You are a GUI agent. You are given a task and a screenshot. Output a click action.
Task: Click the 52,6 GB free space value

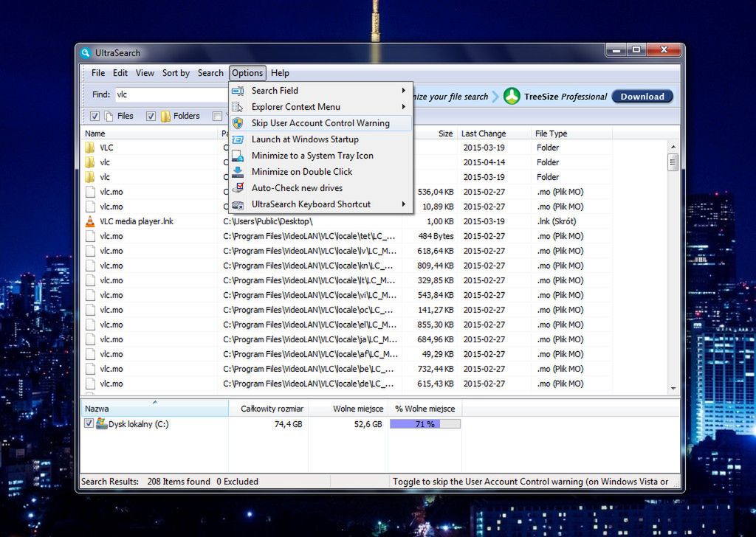pos(368,424)
